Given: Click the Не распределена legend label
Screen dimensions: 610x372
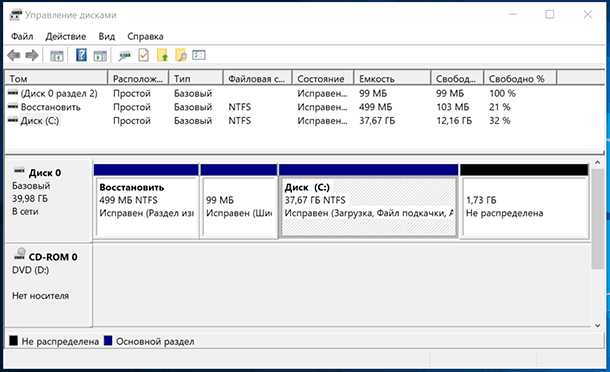Looking at the screenshot, I should point(60,342).
